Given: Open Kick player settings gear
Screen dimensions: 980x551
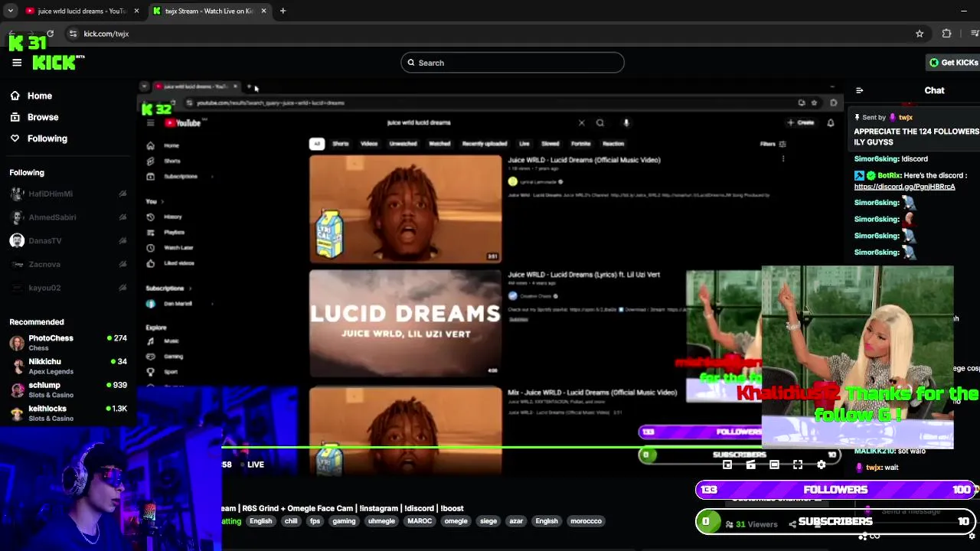Looking at the screenshot, I should (x=822, y=465).
